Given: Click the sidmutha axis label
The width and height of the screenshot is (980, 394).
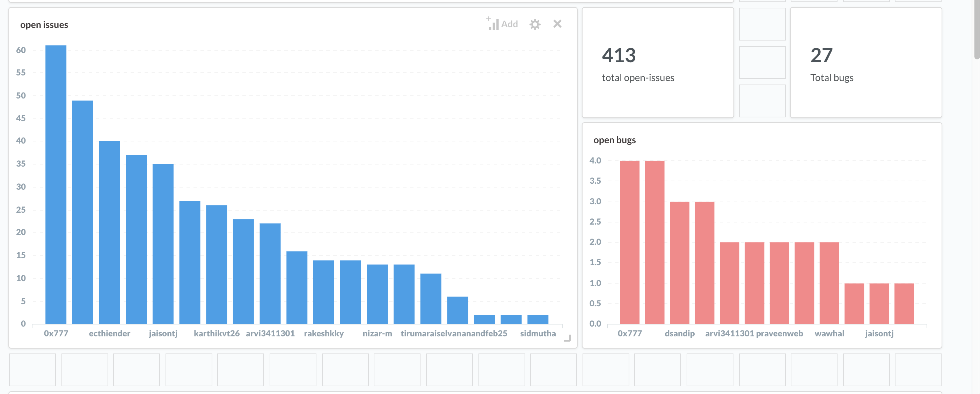Looking at the screenshot, I should click(x=537, y=334).
